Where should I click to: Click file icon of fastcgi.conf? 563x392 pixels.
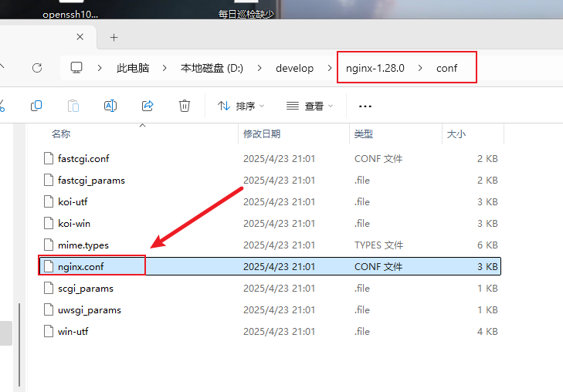49,158
